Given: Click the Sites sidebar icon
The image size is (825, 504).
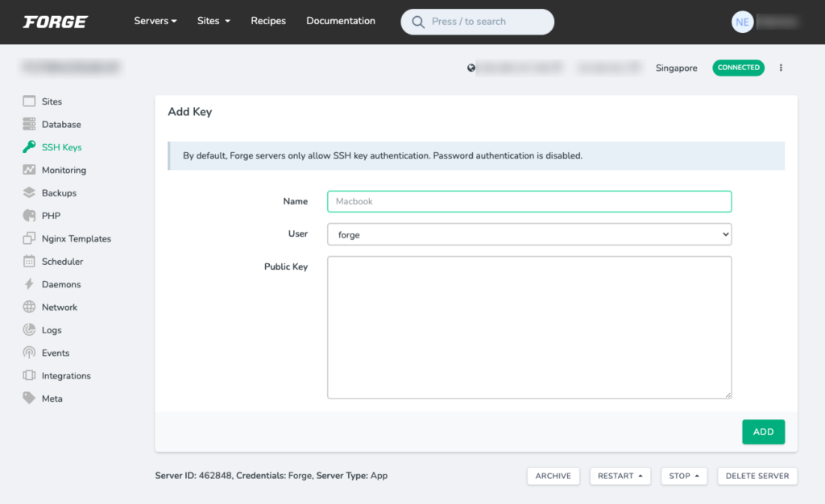Looking at the screenshot, I should (x=29, y=101).
